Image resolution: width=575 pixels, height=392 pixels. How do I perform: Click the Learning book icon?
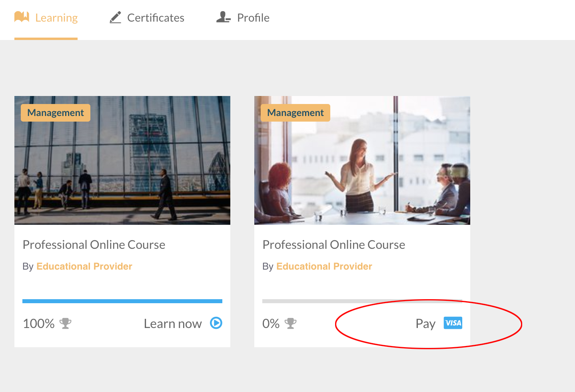point(22,17)
